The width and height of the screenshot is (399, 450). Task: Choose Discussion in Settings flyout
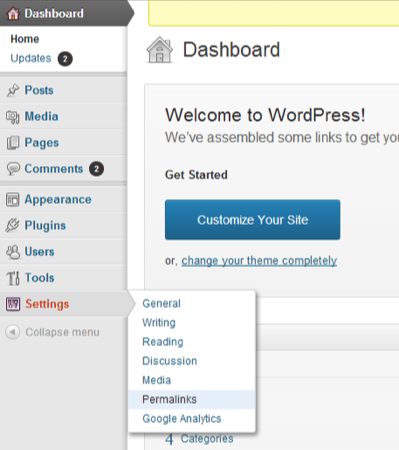pos(170,361)
